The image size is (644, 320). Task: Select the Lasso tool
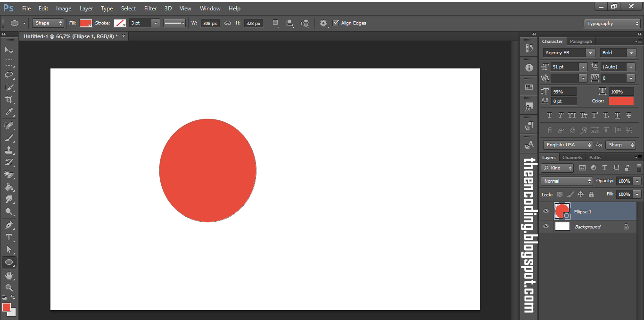[9, 75]
